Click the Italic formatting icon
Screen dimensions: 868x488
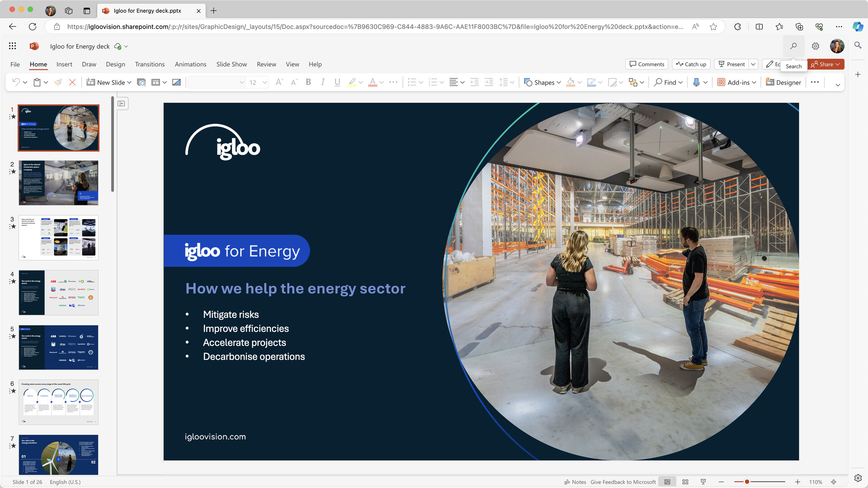[323, 82]
